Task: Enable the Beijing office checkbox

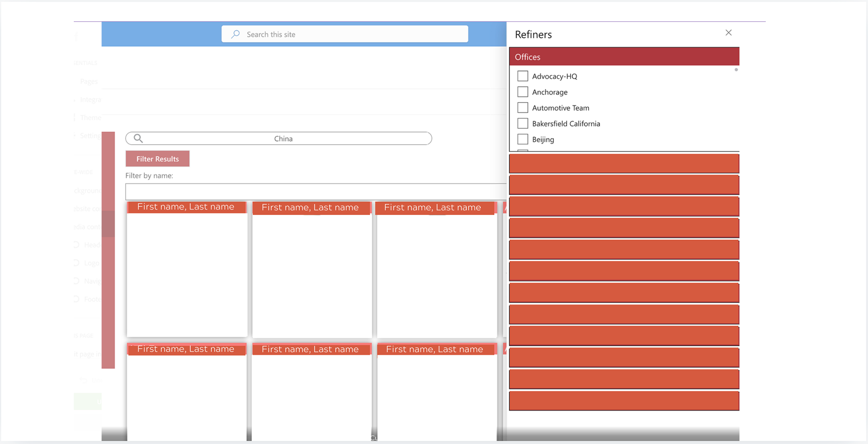Action: pos(523,139)
